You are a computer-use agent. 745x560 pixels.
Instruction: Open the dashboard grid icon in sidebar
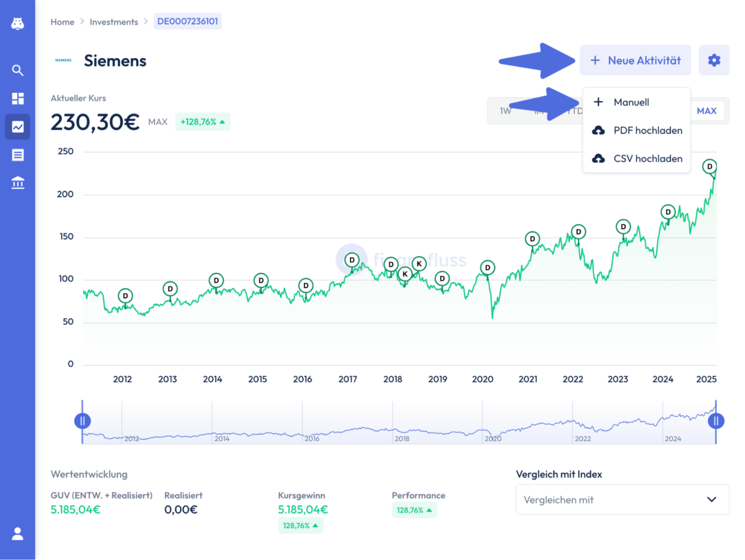pyautogui.click(x=18, y=99)
